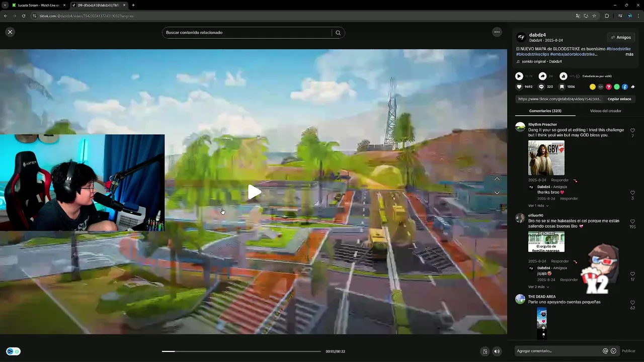Image resolution: width=644 pixels, height=362 pixels.
Task: Open #bloodstrike hashtag link
Action: 618,49
